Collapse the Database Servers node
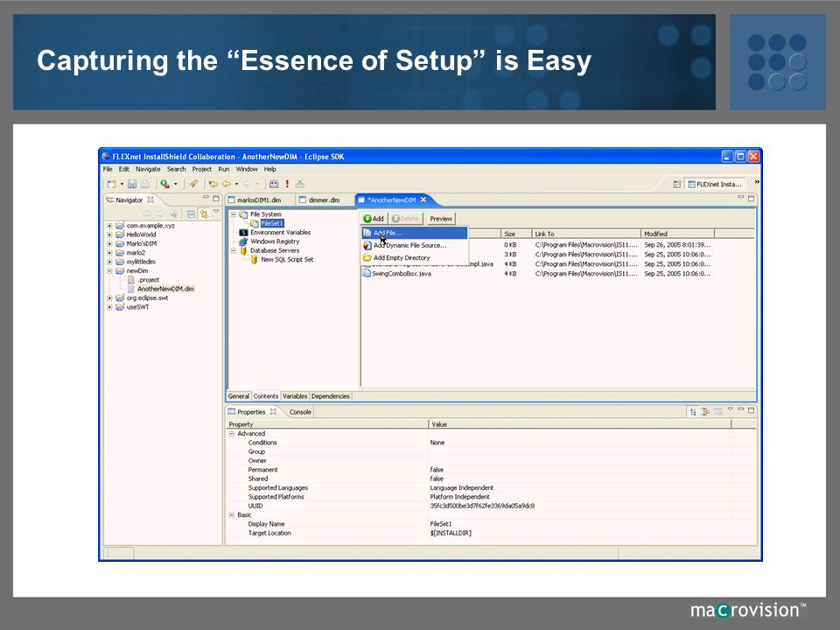Viewport: 840px width, 630px height. click(x=234, y=251)
